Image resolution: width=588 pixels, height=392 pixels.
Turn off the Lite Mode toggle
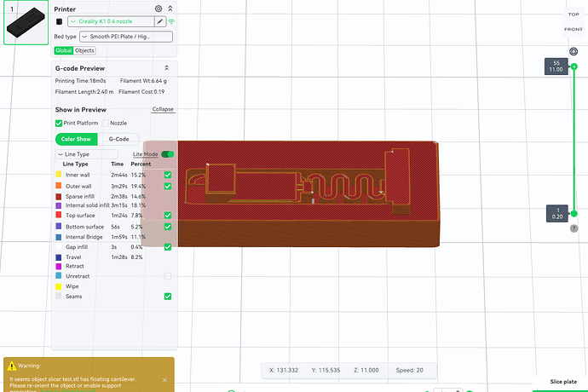(167, 154)
